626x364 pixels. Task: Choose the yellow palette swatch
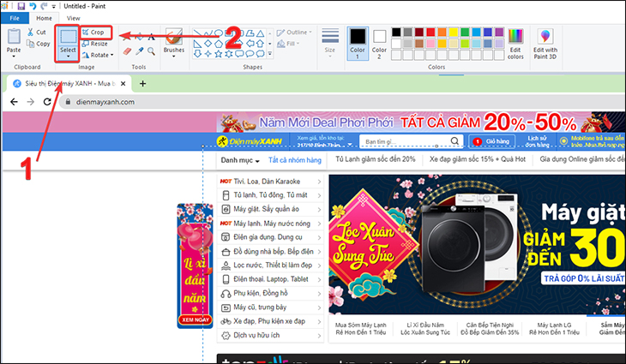click(x=453, y=33)
